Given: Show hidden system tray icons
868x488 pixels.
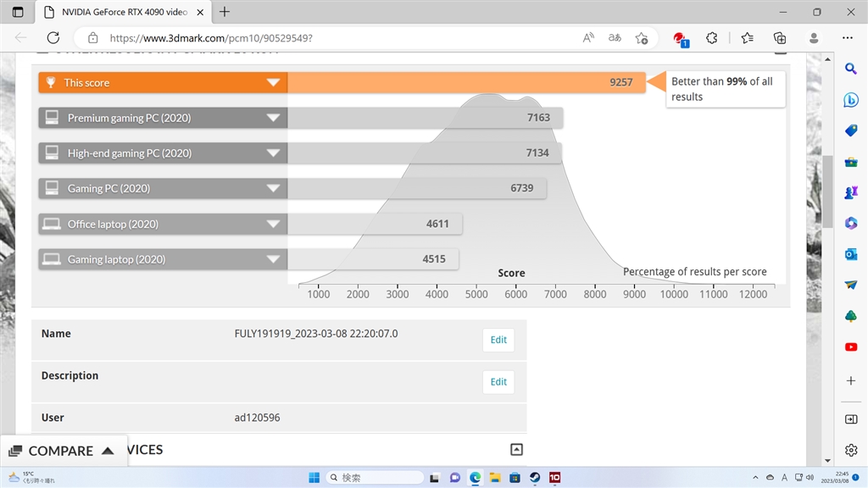Looking at the screenshot, I should pyautogui.click(x=755, y=478).
